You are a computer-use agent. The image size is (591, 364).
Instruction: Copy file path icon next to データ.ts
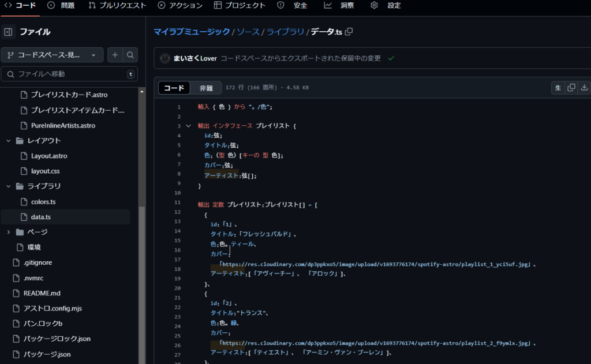tap(349, 32)
